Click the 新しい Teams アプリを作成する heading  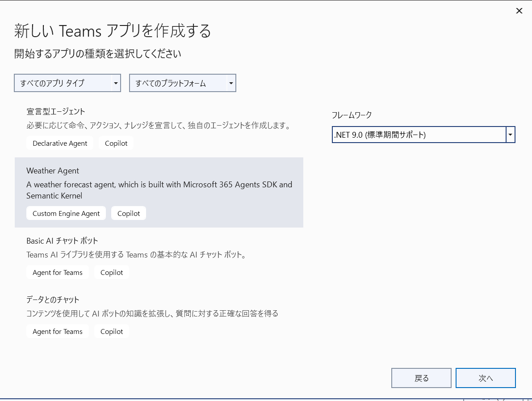click(113, 31)
